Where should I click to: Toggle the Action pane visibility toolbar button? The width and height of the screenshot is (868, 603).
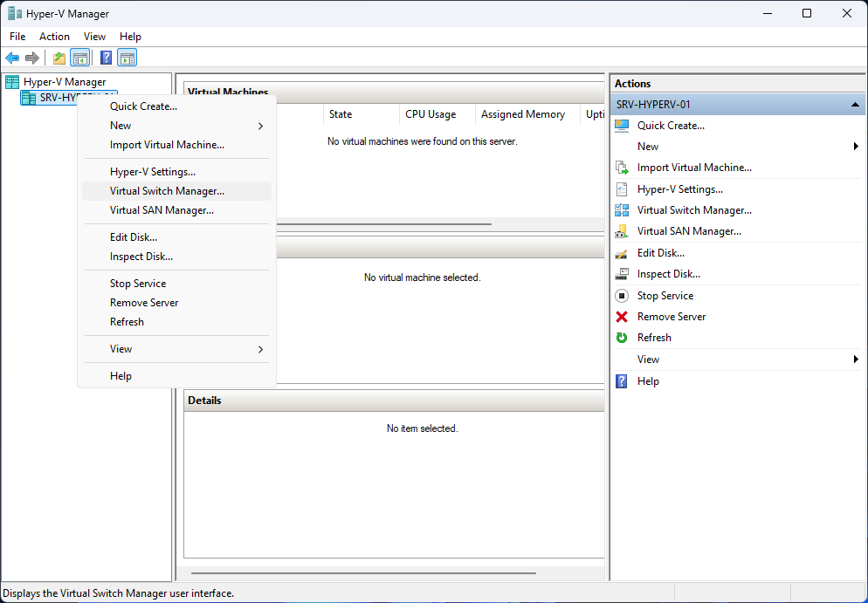coord(127,58)
